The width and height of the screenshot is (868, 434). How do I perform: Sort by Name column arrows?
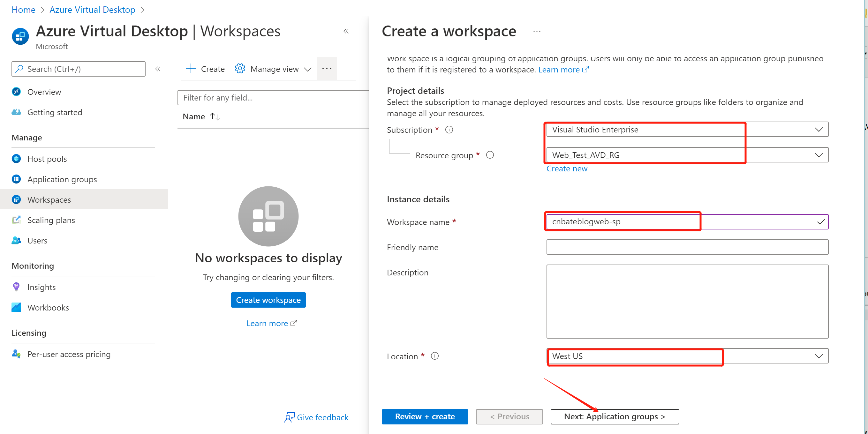coord(215,116)
